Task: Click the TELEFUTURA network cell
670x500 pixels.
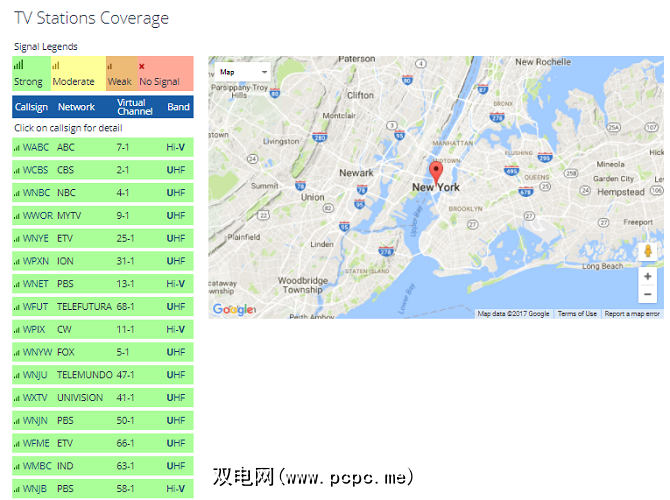Action: [84, 307]
